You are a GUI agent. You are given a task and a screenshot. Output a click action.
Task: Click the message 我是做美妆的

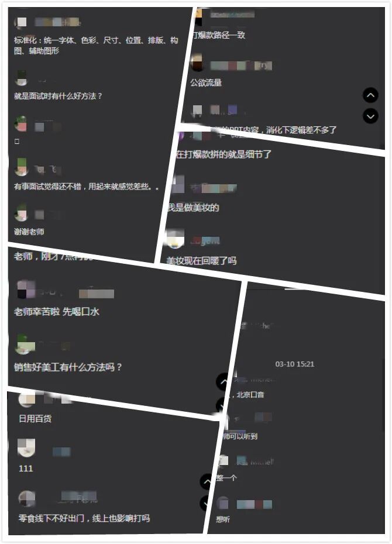193,208
